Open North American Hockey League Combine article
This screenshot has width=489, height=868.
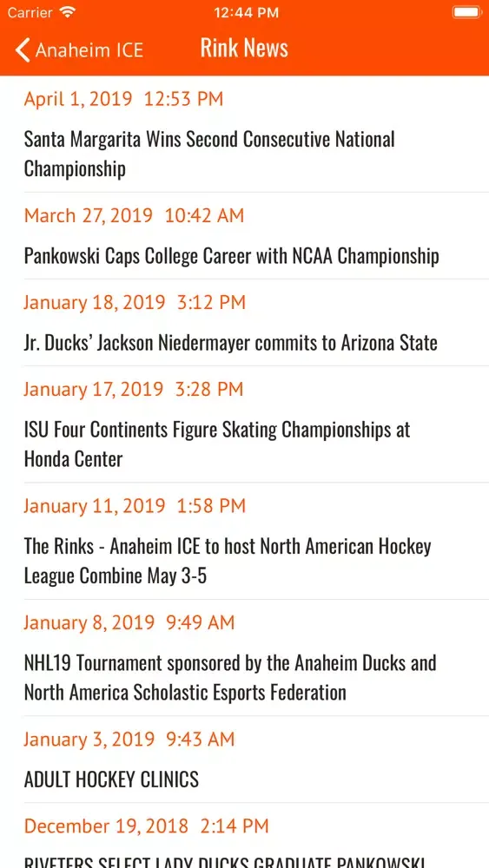[x=244, y=542]
